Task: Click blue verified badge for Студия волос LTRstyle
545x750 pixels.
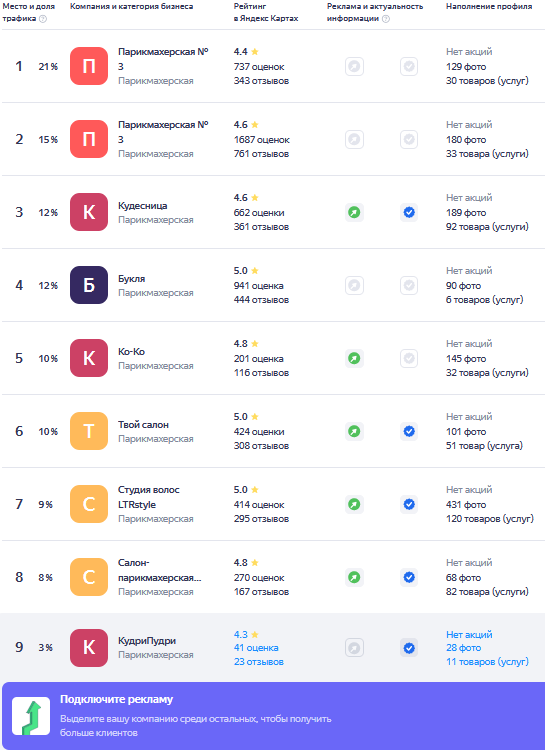Action: tap(409, 504)
